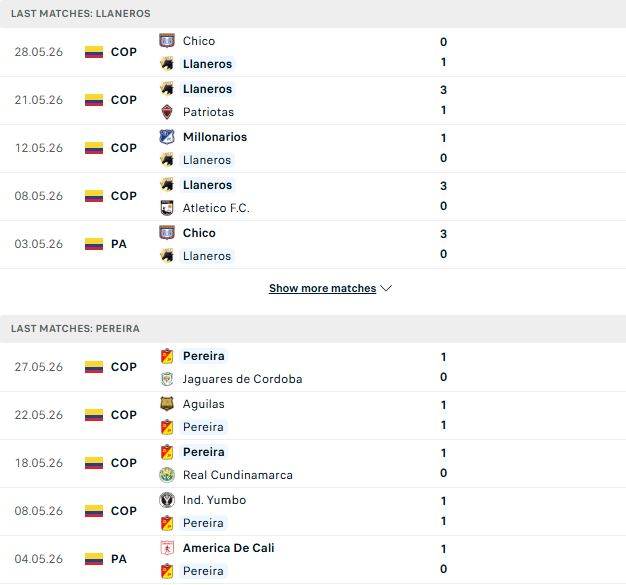Click the Real Cundinamarca crest icon

point(167,475)
